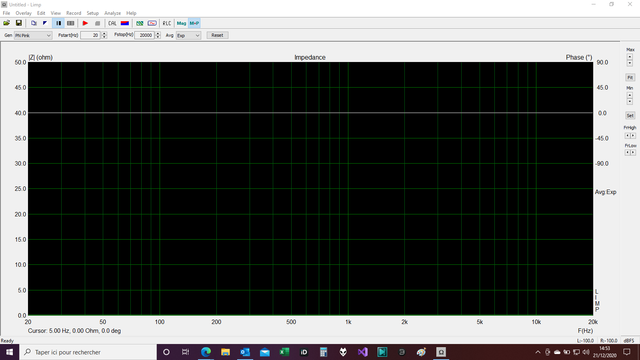The width and height of the screenshot is (640, 360).
Task: Lower graph Max with down arrow
Action: tap(630, 63)
